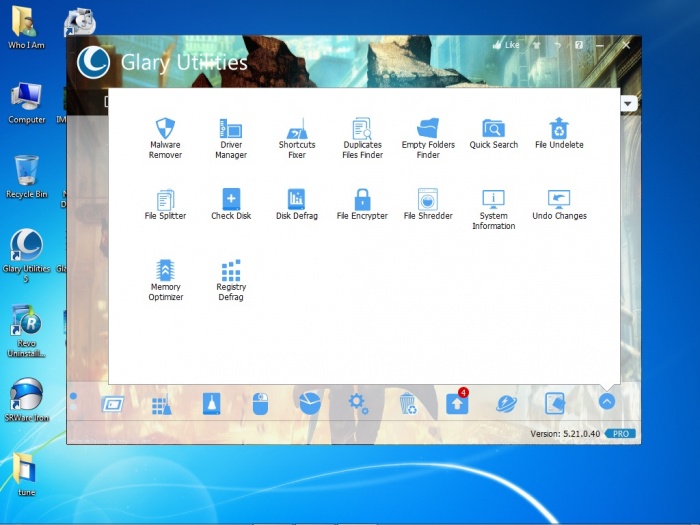The height and width of the screenshot is (525, 700).
Task: Collapse the tools popup with the up chevron
Action: click(606, 402)
